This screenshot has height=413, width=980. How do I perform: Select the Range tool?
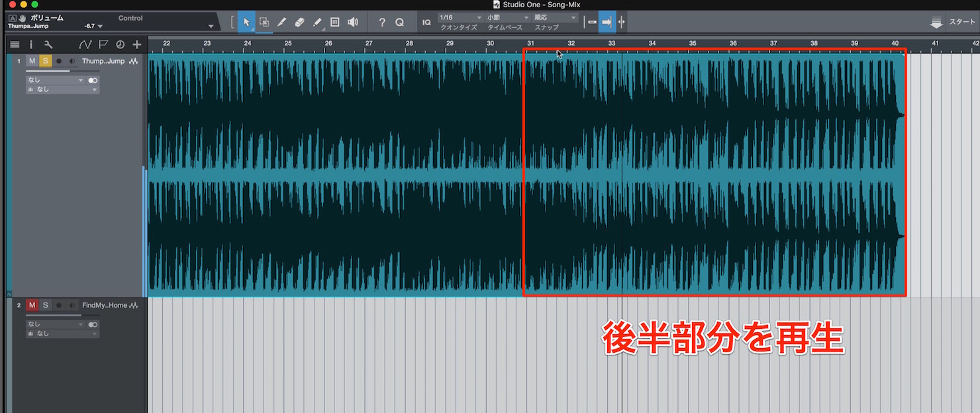tap(264, 22)
